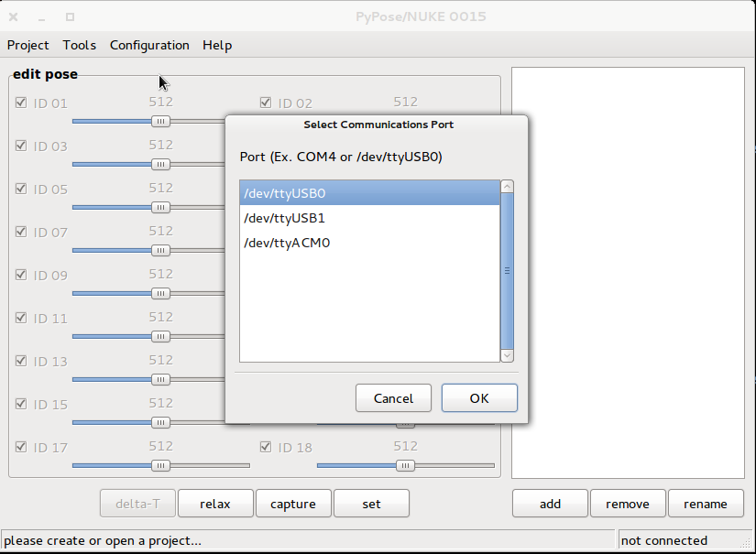Toggle the ID 18 servo checkbox

(x=266, y=447)
